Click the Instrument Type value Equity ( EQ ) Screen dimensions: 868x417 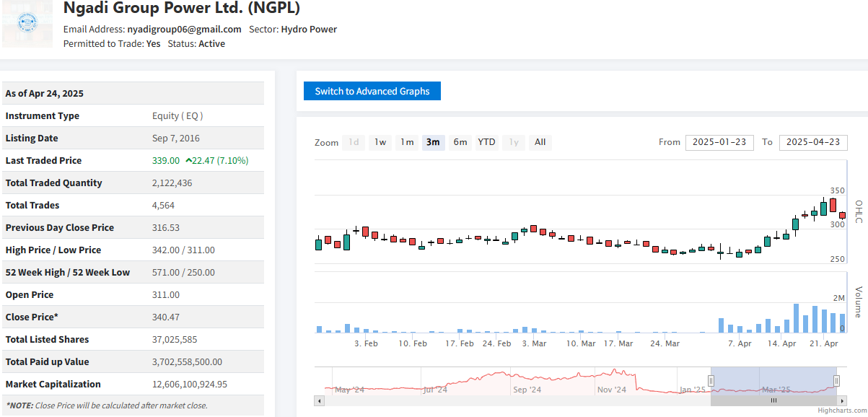click(177, 115)
